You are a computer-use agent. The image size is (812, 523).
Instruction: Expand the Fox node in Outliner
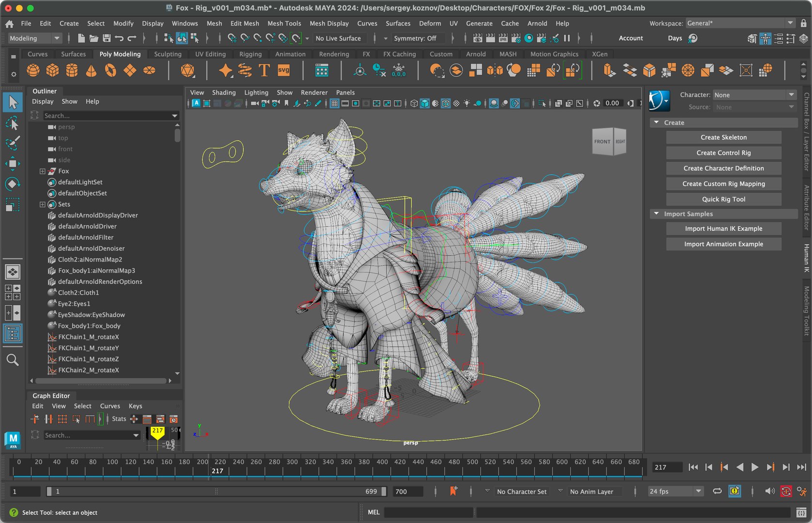tap(43, 171)
